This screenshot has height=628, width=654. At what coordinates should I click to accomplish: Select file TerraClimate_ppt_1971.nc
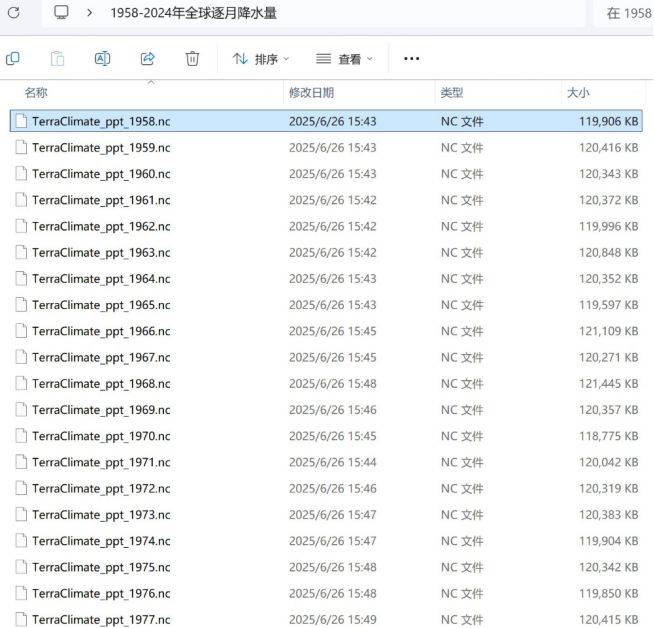[326, 462]
